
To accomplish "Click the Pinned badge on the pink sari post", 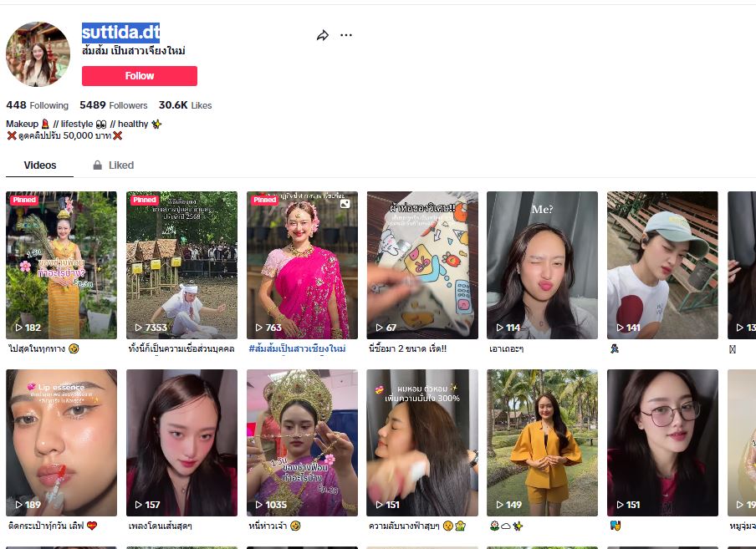I will [265, 200].
